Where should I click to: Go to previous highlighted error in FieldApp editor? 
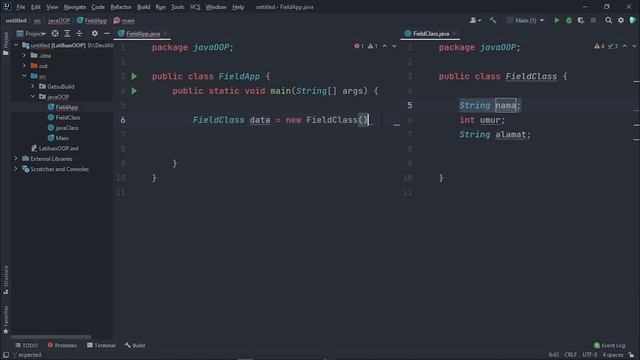(x=384, y=46)
